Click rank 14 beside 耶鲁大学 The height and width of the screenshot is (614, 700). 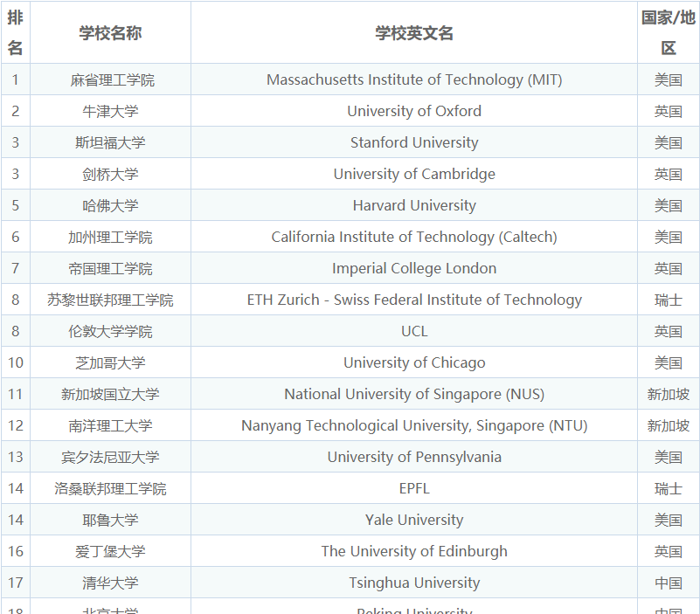click(x=15, y=520)
